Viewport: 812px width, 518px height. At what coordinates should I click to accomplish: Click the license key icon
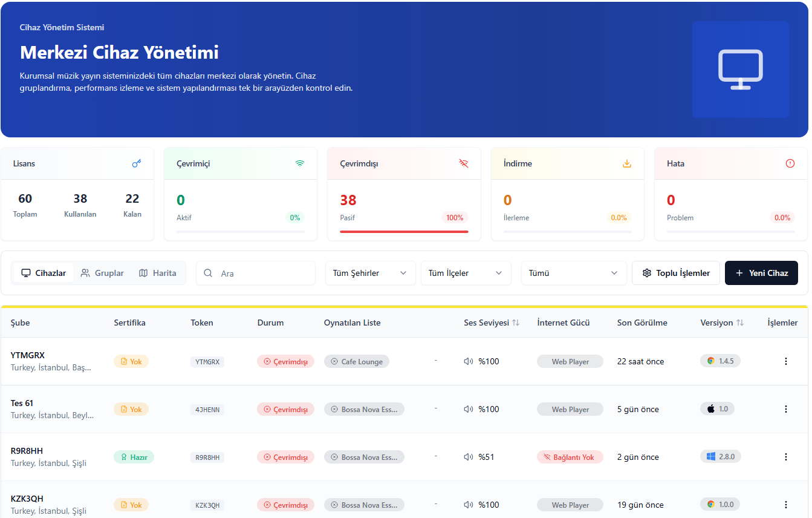point(137,163)
